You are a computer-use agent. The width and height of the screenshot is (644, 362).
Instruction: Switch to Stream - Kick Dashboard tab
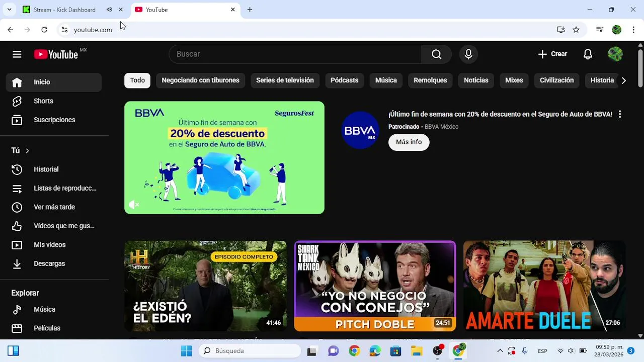[x=64, y=10]
